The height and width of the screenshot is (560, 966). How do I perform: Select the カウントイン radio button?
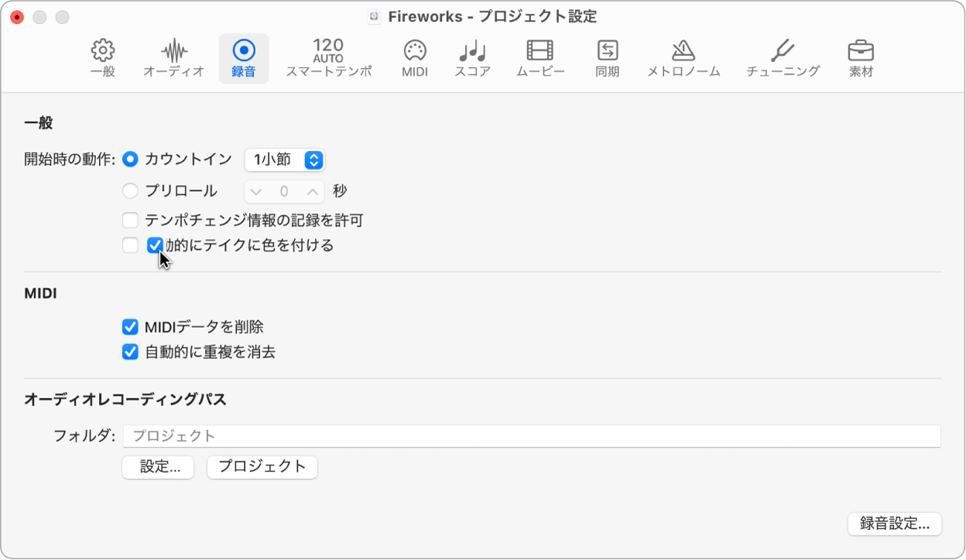coord(130,159)
